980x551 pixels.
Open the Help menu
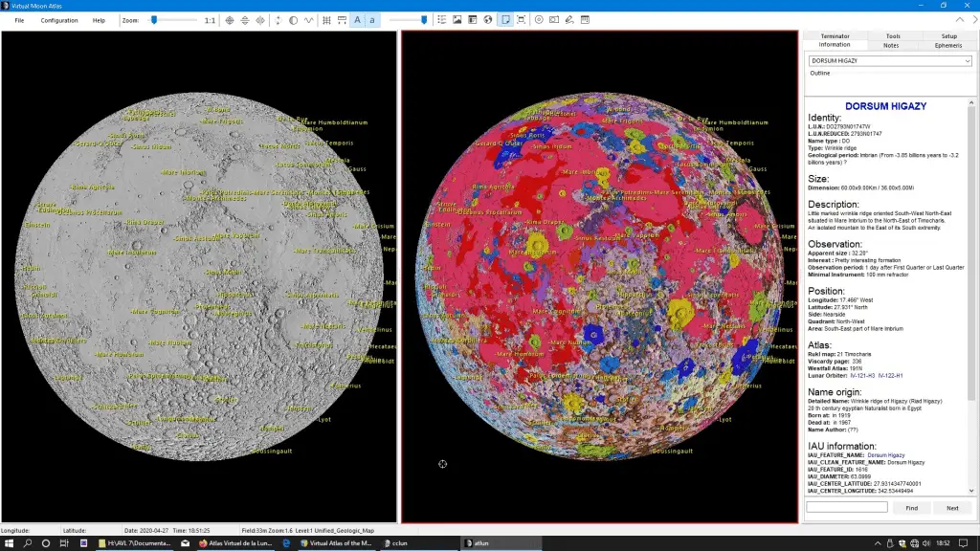pos(99,20)
